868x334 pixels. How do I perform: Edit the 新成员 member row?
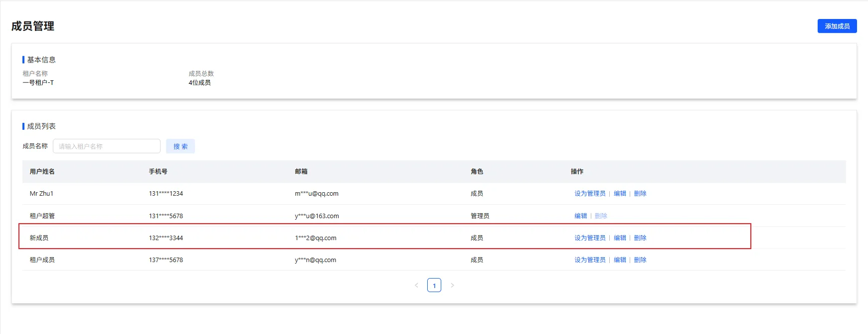point(620,238)
